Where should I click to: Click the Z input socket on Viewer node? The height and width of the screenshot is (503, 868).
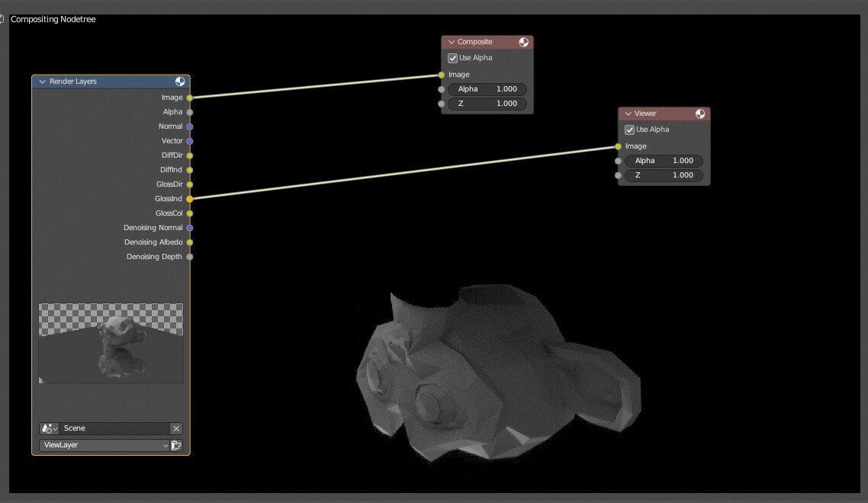(619, 175)
